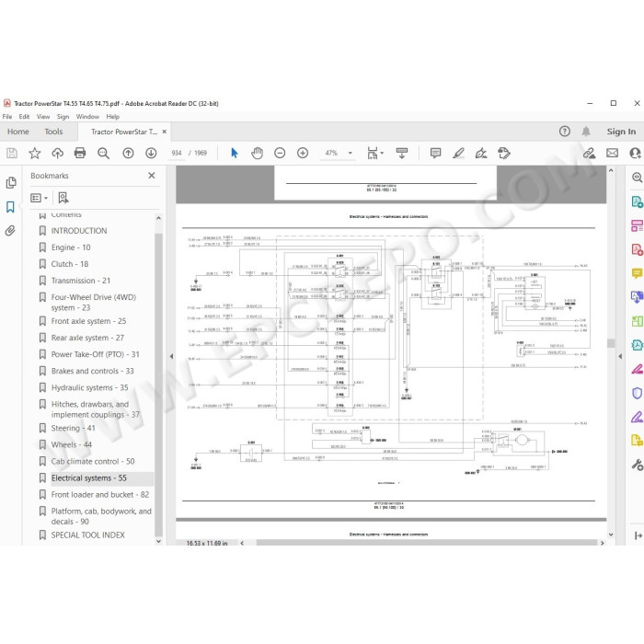Click the Save file icon

click(x=12, y=154)
